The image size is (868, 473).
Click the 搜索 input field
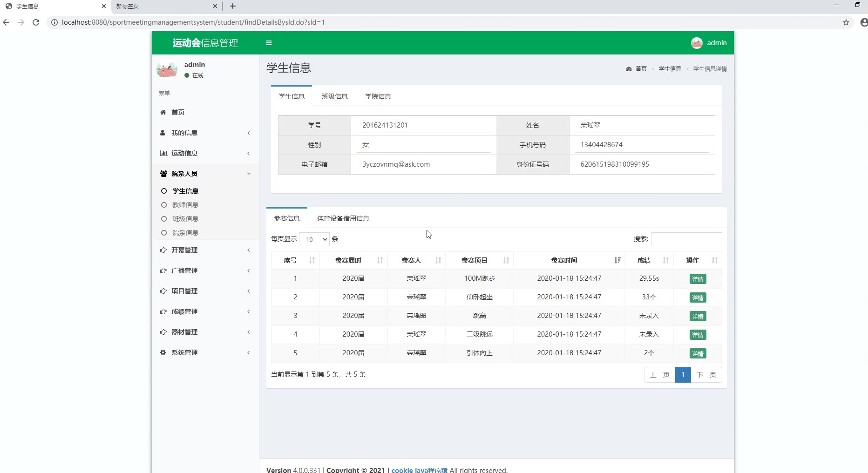click(x=686, y=239)
